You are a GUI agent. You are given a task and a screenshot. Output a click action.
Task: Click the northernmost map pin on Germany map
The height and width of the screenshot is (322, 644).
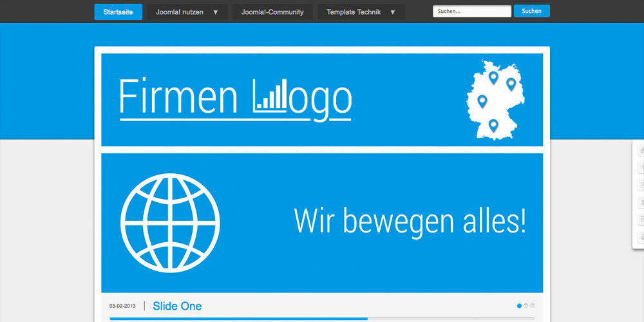493,77
